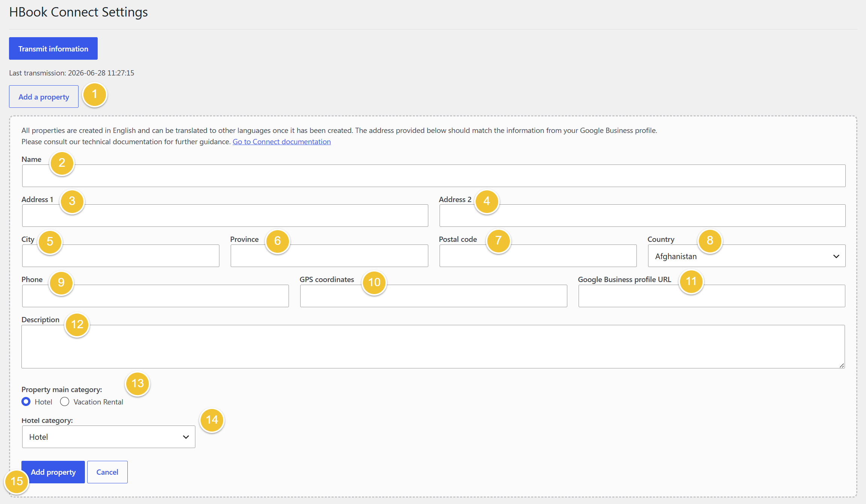Expand the Hotel category dropdown
The width and height of the screenshot is (866, 504).
point(109,437)
